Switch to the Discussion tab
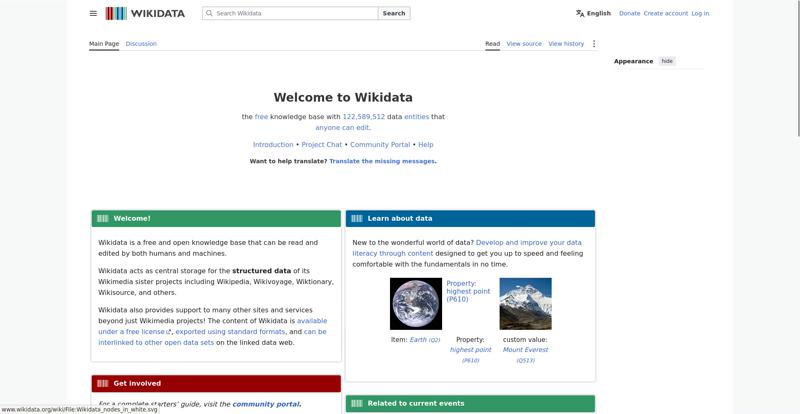This screenshot has width=800, height=414. click(141, 44)
